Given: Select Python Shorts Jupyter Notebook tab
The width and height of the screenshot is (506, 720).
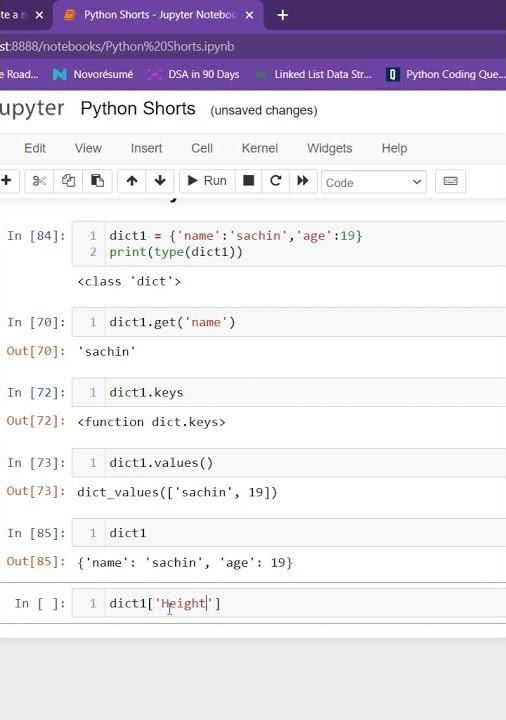Looking at the screenshot, I should click(158, 15).
